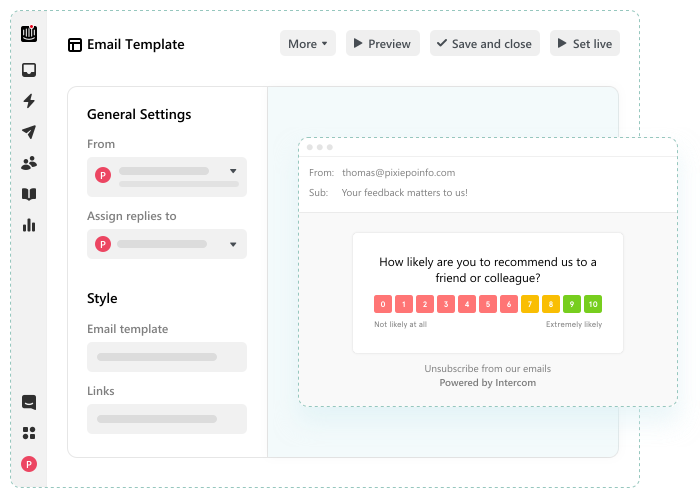Screen dimensions: 700x500
Task: Click the Set live button
Action: point(585,43)
